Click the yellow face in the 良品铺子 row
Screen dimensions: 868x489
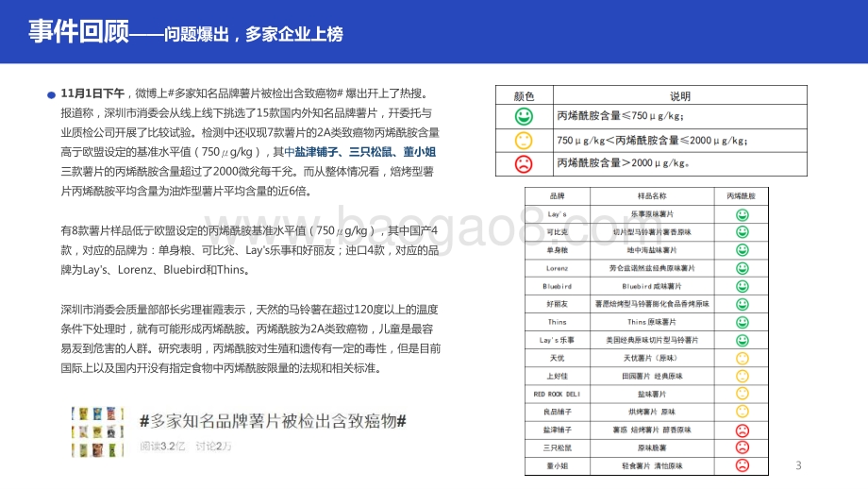point(743,412)
